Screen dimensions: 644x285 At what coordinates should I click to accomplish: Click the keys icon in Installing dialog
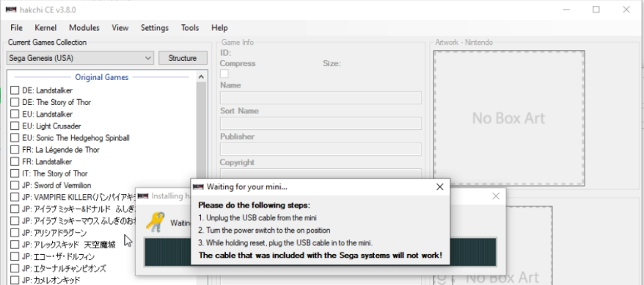point(155,222)
